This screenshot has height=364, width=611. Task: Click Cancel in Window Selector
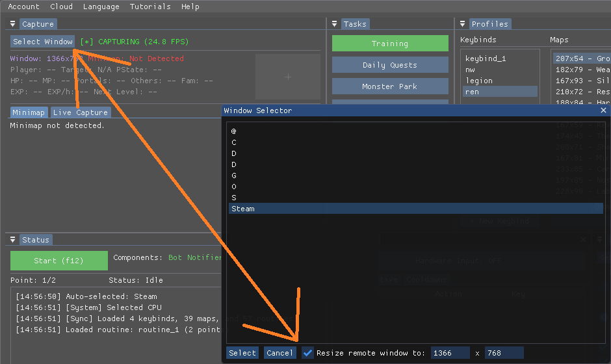pos(279,353)
